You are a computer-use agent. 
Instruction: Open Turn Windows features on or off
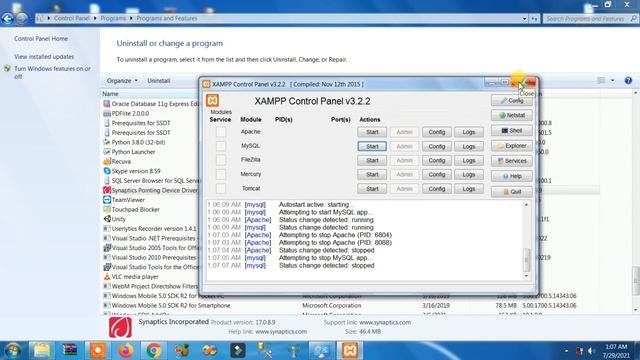(x=52, y=73)
